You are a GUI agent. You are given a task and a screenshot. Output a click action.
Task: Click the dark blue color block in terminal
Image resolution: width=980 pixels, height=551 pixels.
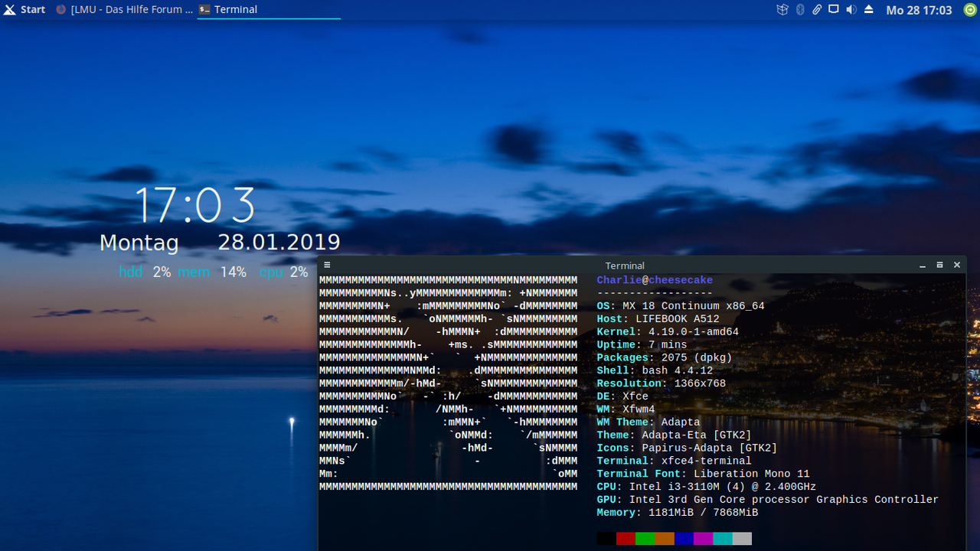pyautogui.click(x=684, y=539)
